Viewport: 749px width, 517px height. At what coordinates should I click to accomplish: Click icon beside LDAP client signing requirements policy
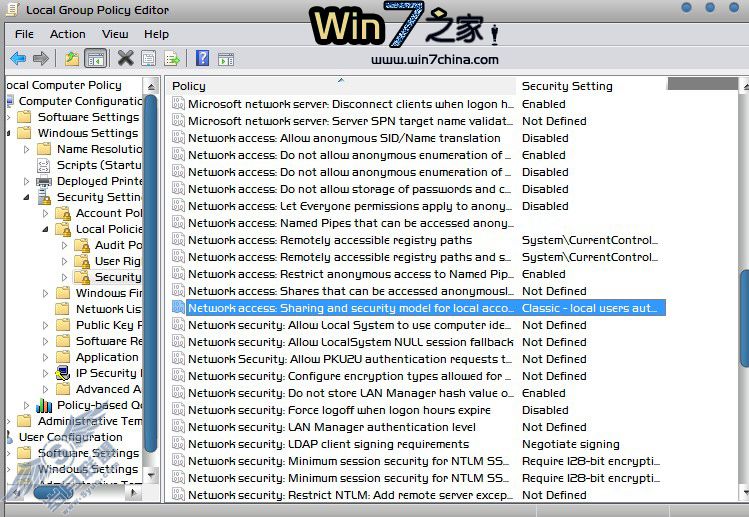[x=178, y=444]
